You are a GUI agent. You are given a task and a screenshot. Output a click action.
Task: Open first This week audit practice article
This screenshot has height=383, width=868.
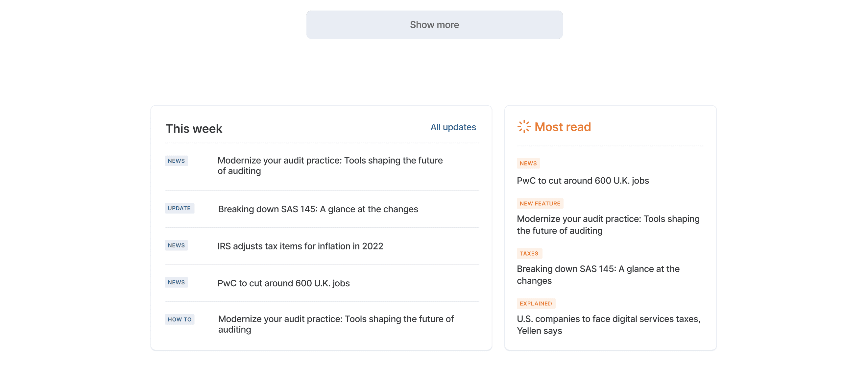pyautogui.click(x=329, y=166)
